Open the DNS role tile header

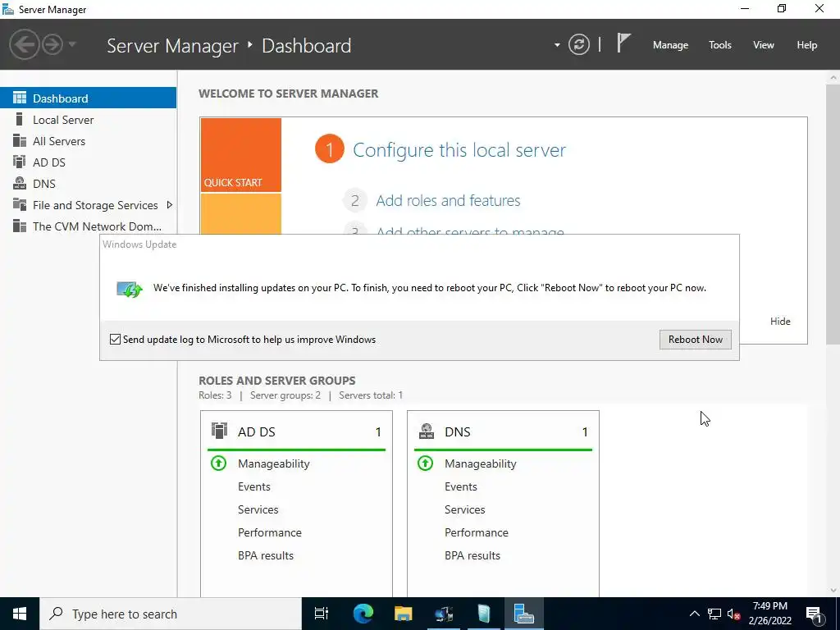click(503, 431)
